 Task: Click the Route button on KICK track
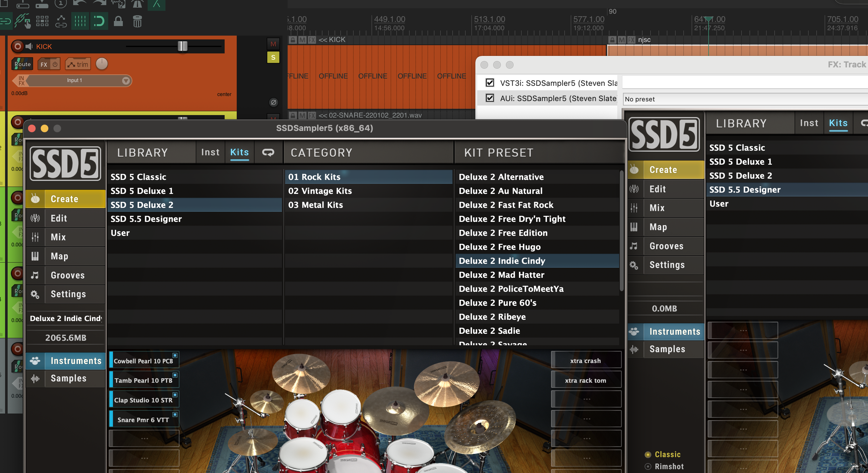coord(22,64)
